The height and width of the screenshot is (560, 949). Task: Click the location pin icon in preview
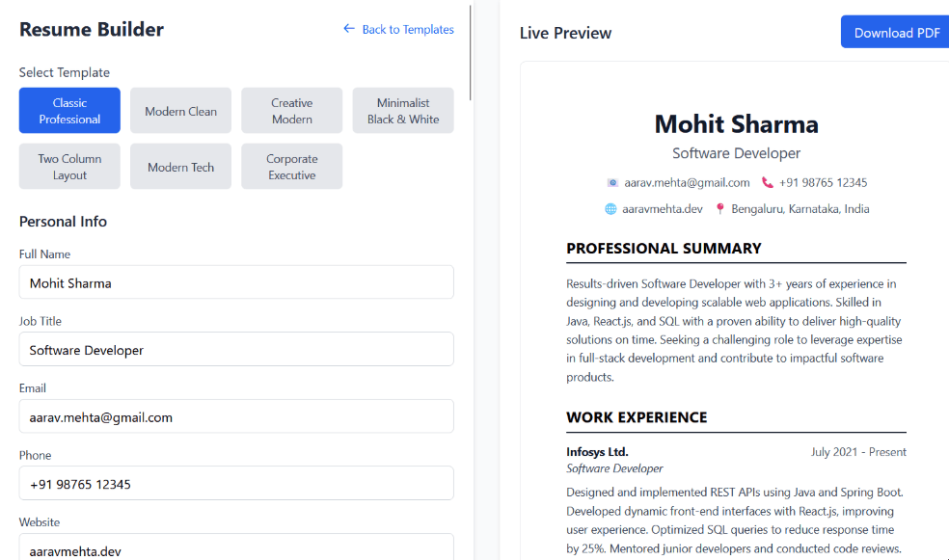pos(719,208)
